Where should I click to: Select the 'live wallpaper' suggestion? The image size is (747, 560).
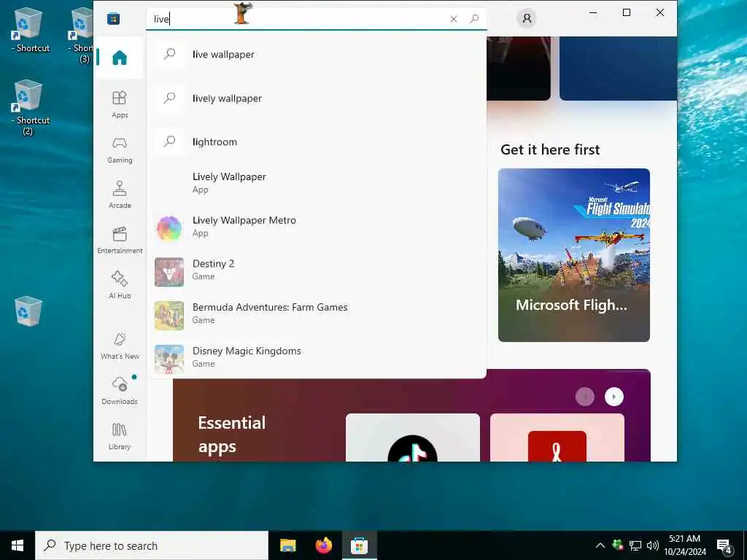317,54
